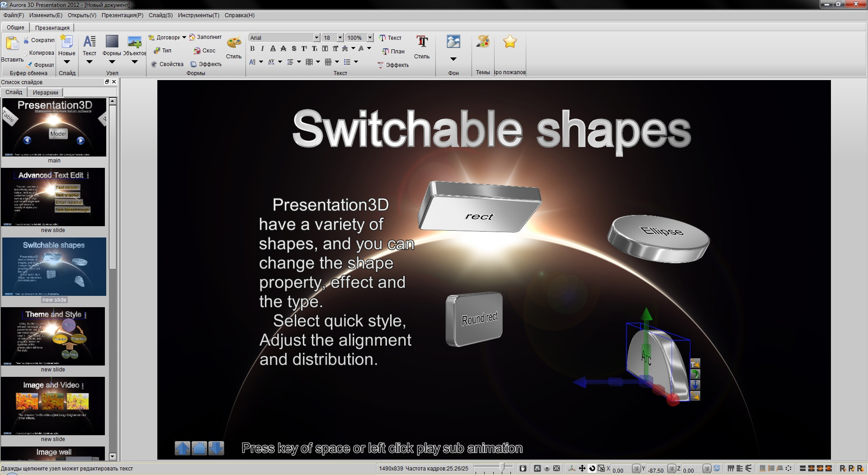868x475 pixels.
Task: Toggle strikethrough text formatting
Action: (283, 48)
